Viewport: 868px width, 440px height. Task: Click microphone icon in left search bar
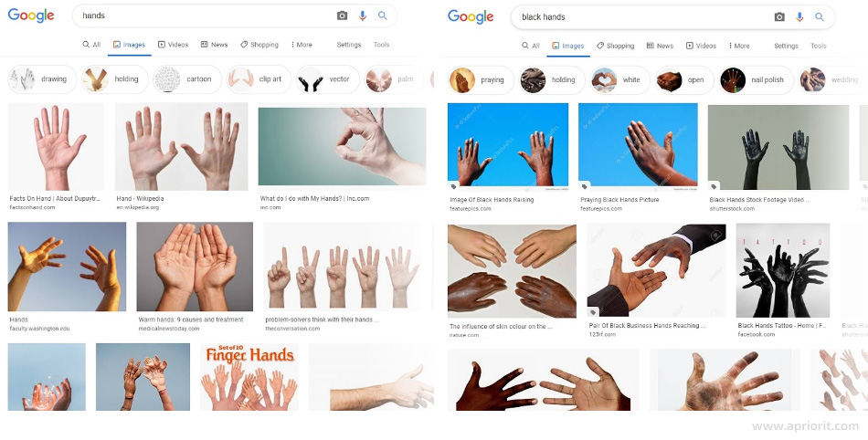click(x=363, y=16)
